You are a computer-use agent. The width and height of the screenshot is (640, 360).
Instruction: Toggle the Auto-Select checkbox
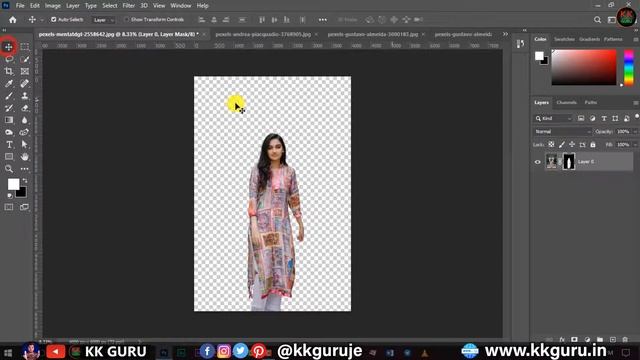coord(53,20)
